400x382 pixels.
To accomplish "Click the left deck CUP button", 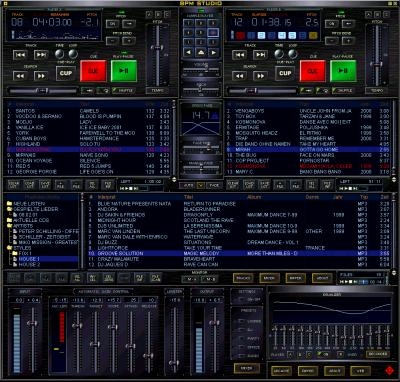I will coord(66,73).
